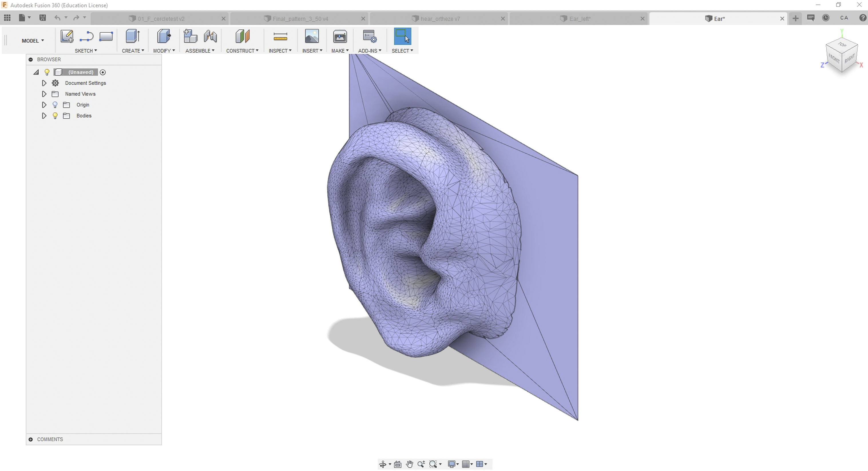Select the Pan hand tool in navigation bar
The width and height of the screenshot is (868, 471).
[x=409, y=464]
